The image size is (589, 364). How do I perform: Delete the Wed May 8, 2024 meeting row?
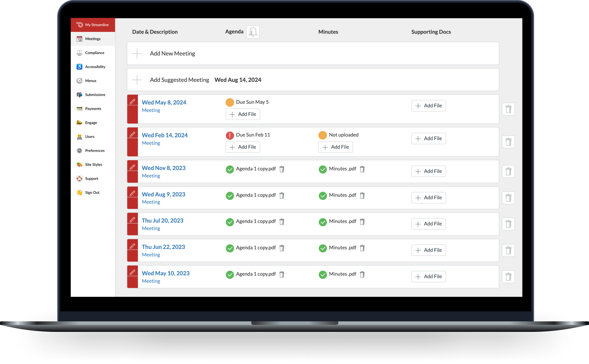tap(508, 109)
